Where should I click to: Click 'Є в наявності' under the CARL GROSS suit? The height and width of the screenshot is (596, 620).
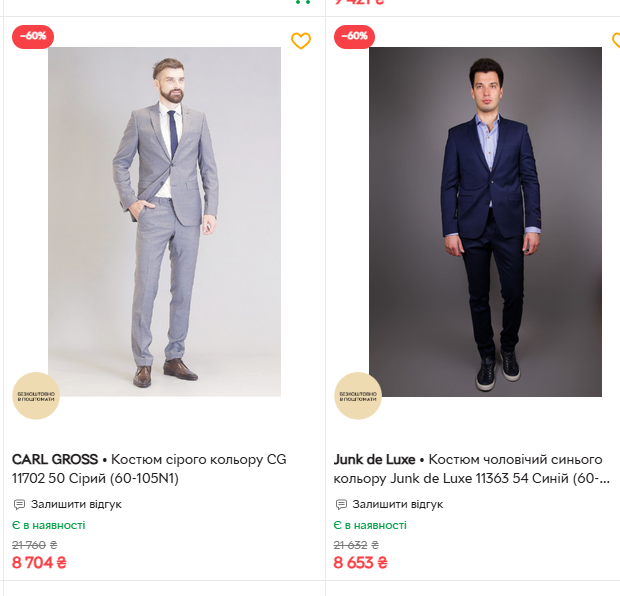pyautogui.click(x=49, y=525)
